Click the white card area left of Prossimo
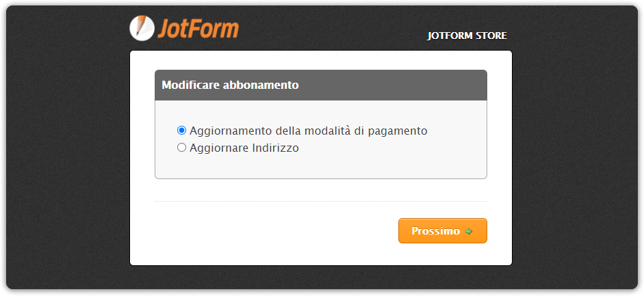 point(274,232)
